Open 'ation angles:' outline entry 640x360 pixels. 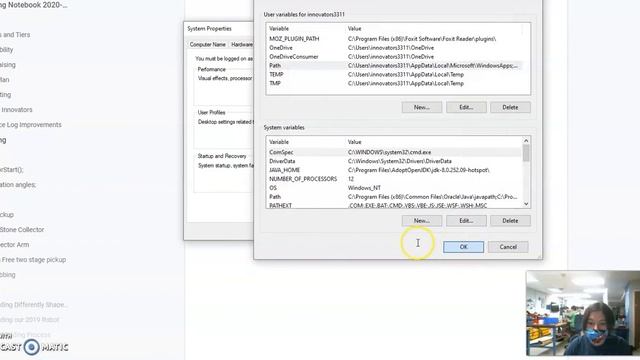click(x=18, y=185)
